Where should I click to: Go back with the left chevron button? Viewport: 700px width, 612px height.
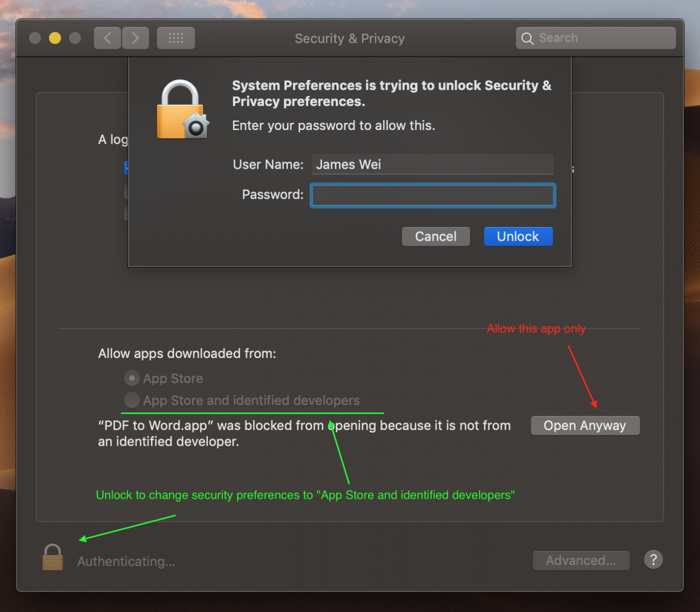[108, 38]
